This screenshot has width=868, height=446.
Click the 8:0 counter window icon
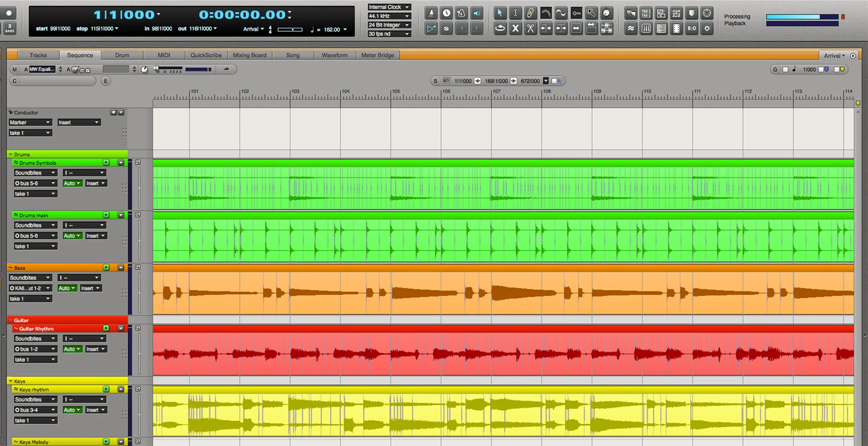(692, 28)
